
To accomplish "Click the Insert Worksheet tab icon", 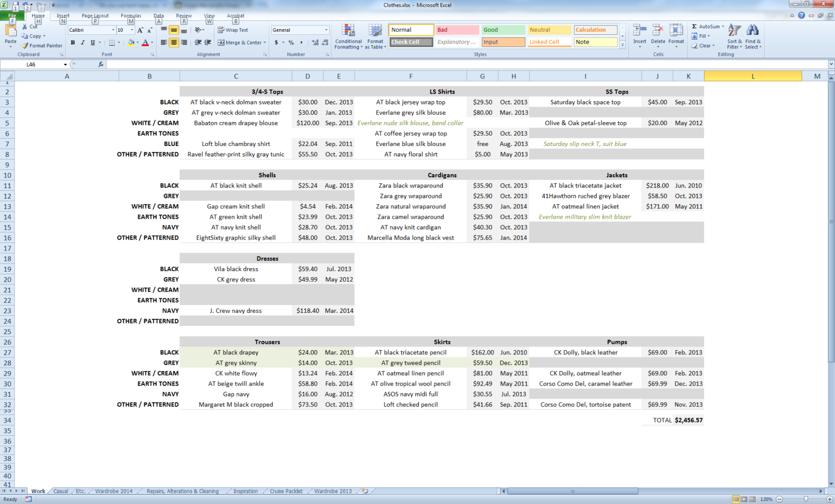I will pos(365,491).
